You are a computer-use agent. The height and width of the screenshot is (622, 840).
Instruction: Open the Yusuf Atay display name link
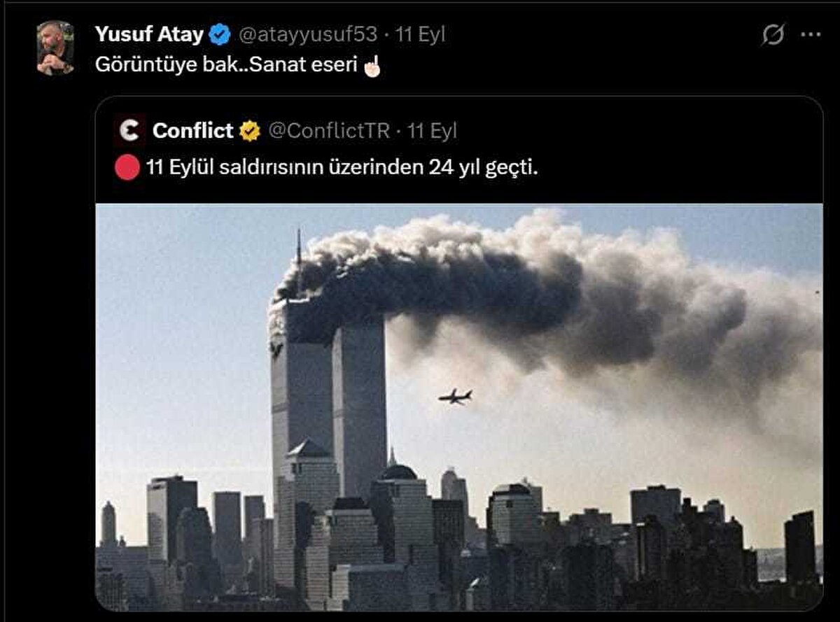coord(149,34)
